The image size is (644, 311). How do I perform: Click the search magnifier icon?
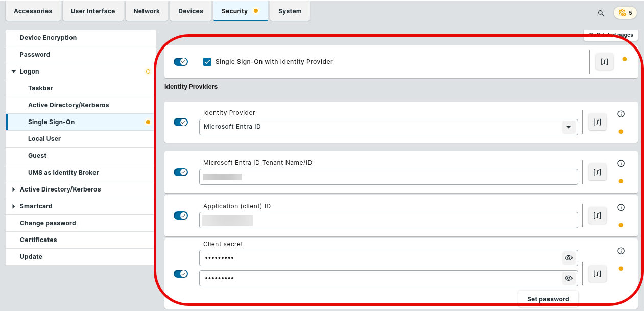click(x=601, y=13)
